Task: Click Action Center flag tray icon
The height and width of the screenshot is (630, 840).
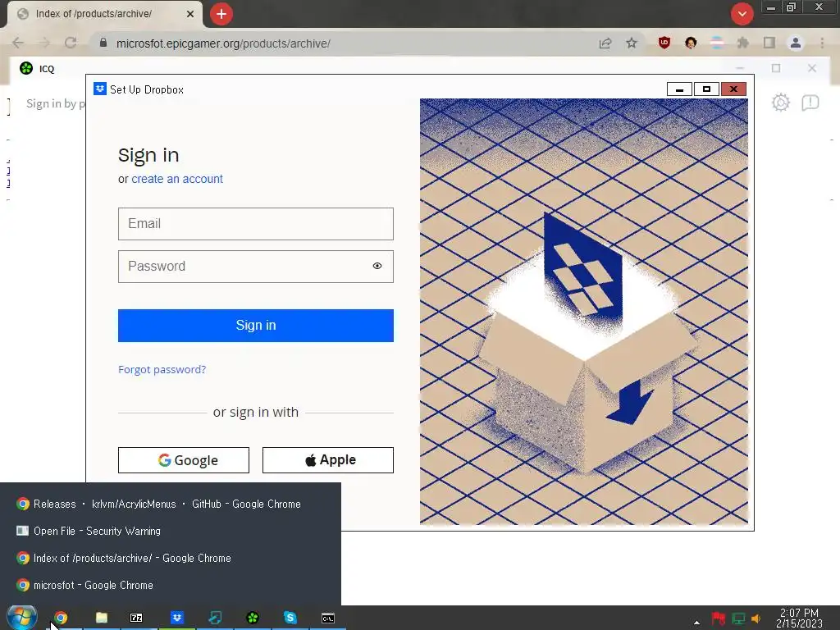Action: [x=718, y=619]
